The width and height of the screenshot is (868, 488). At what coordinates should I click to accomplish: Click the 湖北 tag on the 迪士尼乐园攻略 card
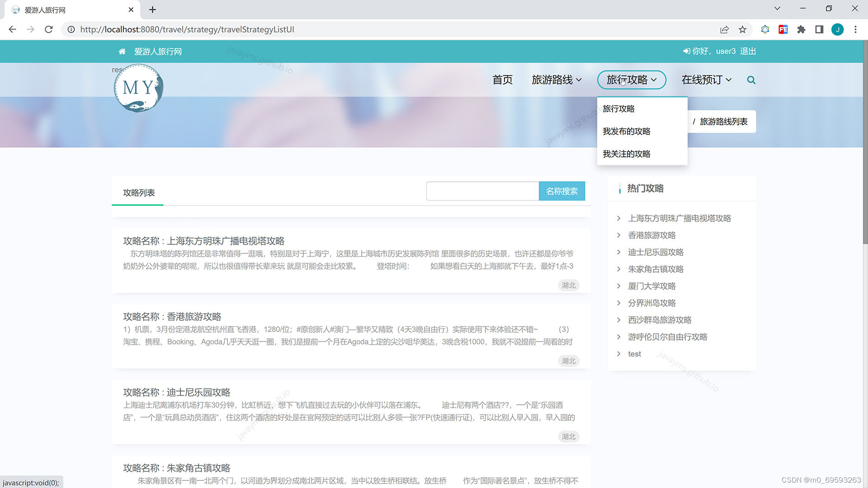click(568, 436)
